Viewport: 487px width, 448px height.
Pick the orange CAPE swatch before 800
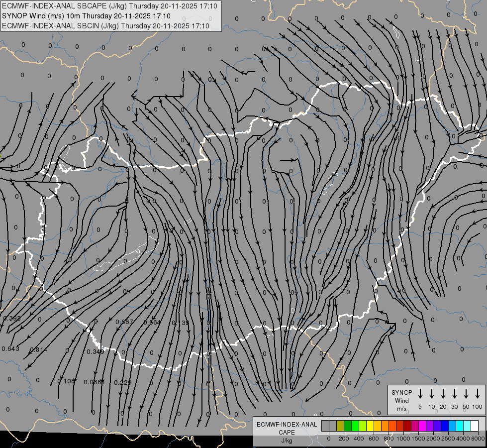tap(385, 426)
